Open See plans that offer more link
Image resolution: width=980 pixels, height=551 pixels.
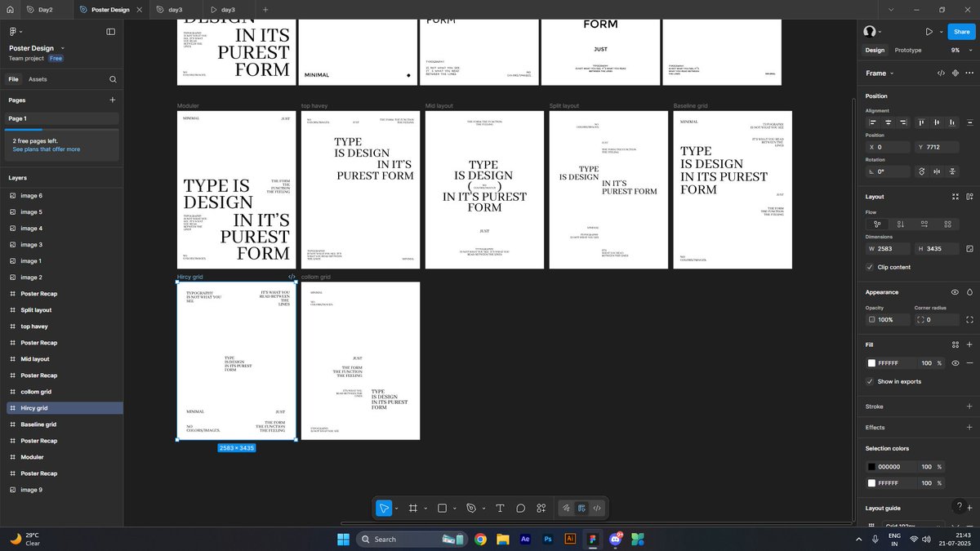coord(47,149)
